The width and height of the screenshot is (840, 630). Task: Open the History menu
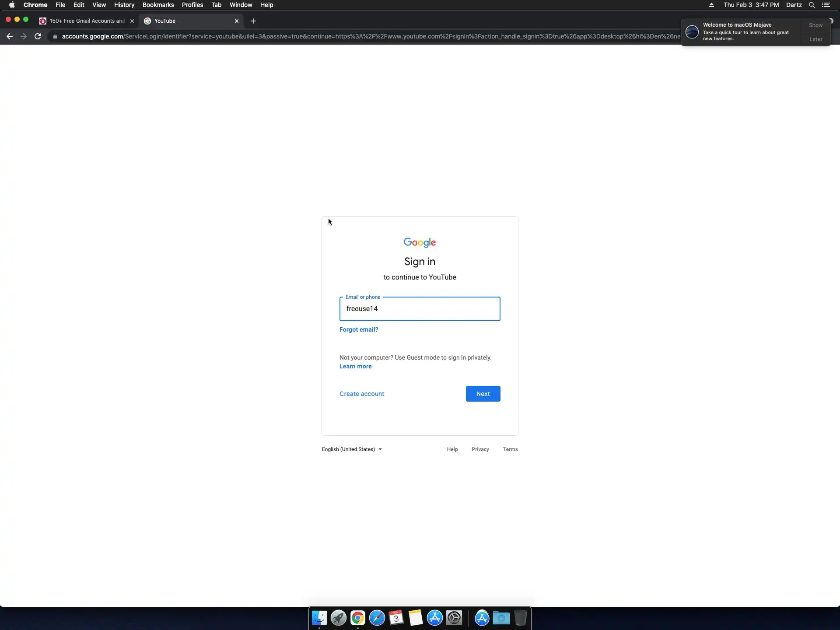tap(124, 5)
